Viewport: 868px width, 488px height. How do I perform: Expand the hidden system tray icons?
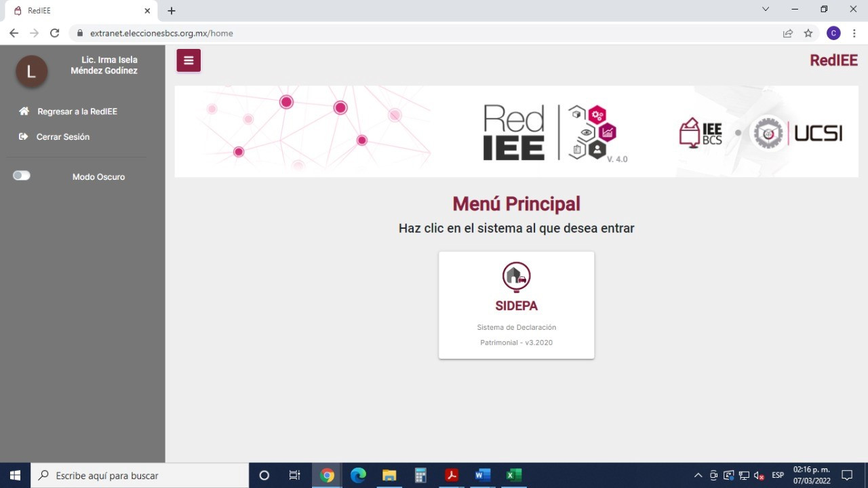[698, 475]
